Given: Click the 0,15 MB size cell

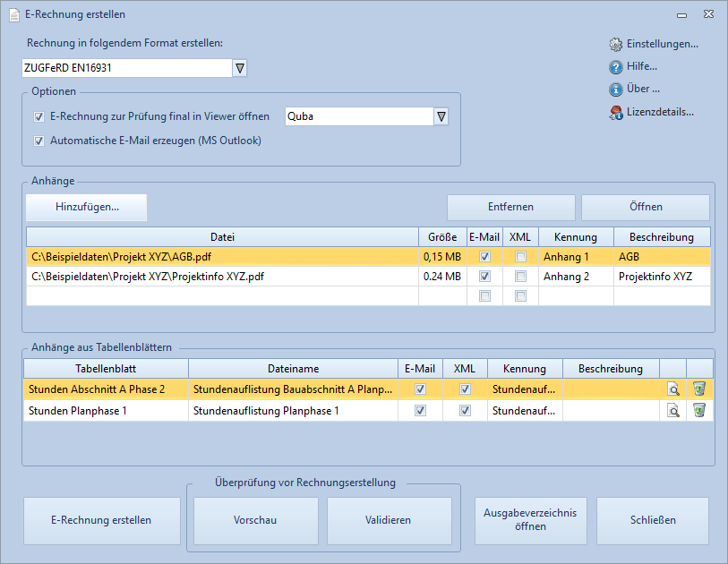Looking at the screenshot, I should pos(442,257).
